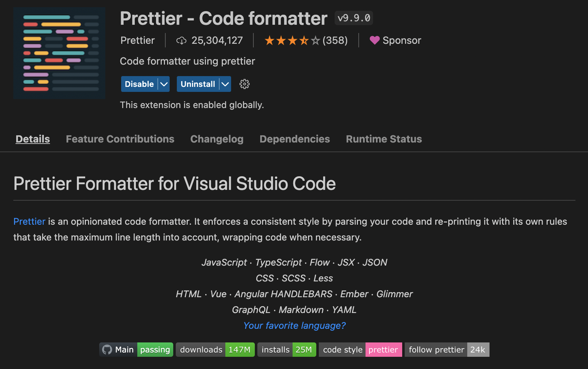Click 'Code formatter using prettier' description
The height and width of the screenshot is (369, 588).
pyautogui.click(x=187, y=61)
